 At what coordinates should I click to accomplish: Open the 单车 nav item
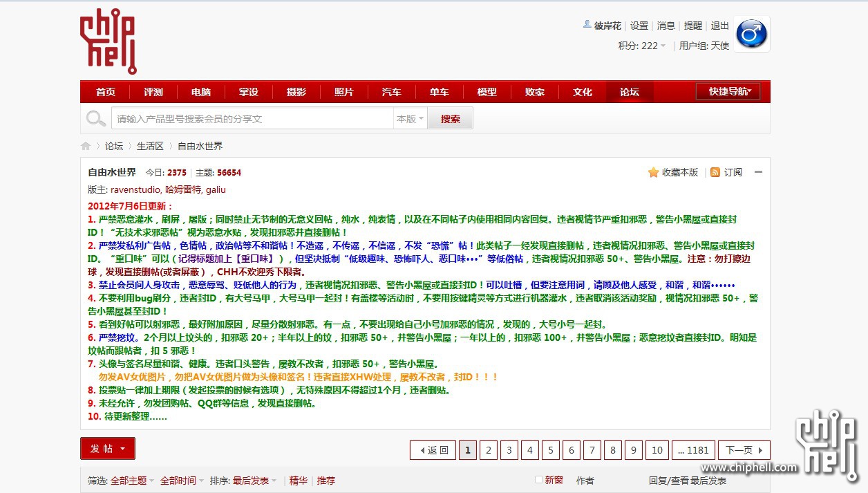coord(440,92)
